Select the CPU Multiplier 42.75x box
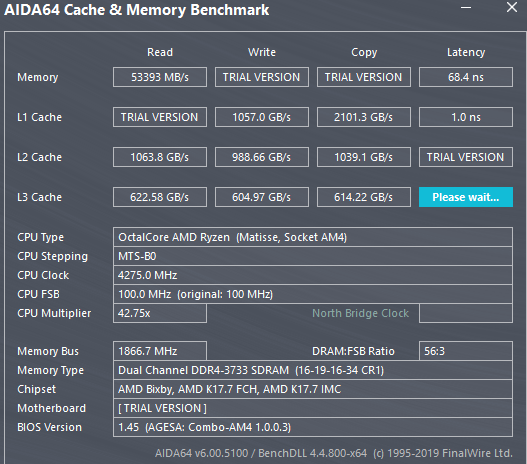 [160, 313]
